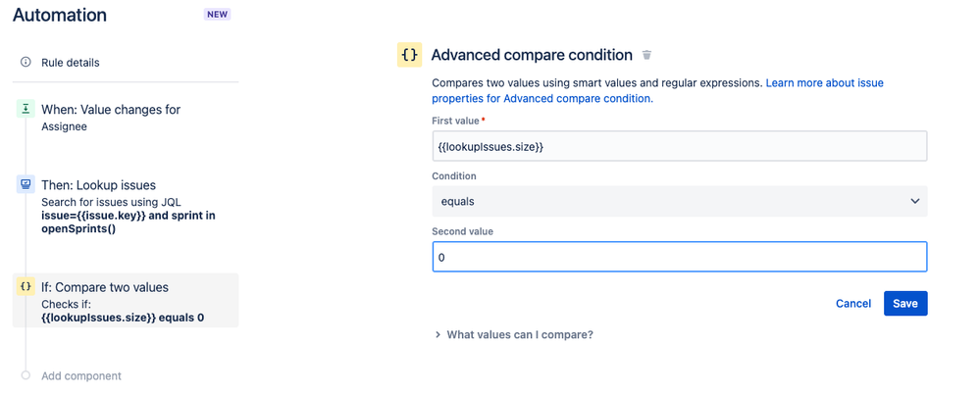Click the large yellow braces icon in header
980x394 pixels.
409,55
